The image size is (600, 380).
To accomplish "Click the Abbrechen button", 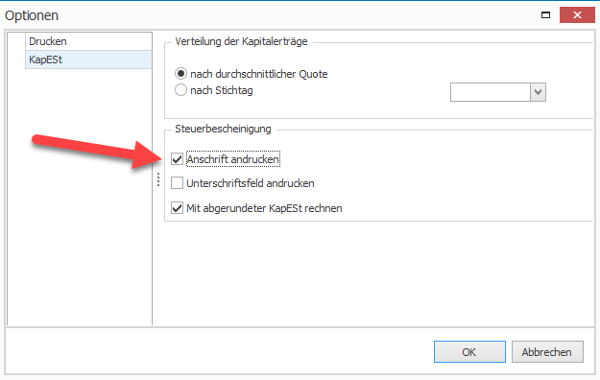I will (x=547, y=352).
